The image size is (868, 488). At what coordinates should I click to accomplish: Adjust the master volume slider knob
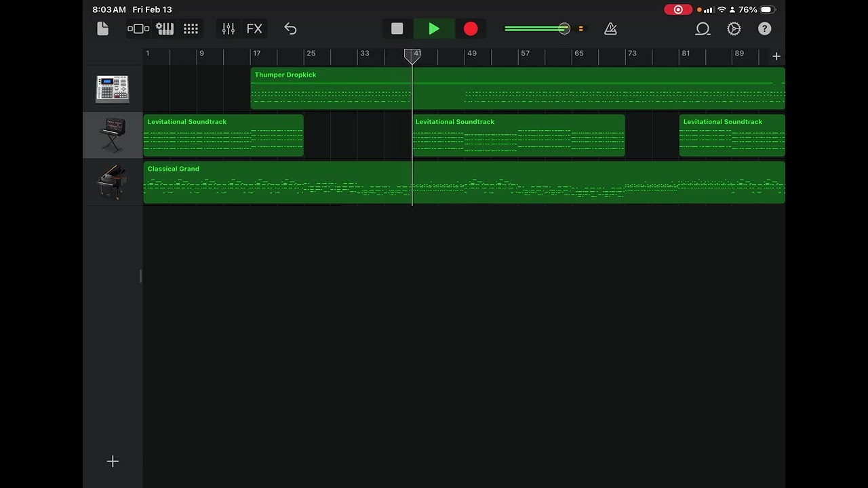click(x=564, y=28)
